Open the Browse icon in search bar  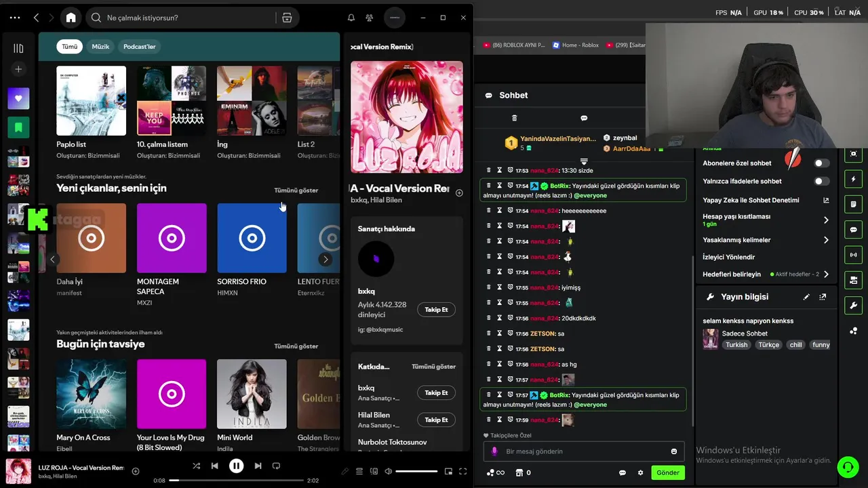click(x=287, y=18)
